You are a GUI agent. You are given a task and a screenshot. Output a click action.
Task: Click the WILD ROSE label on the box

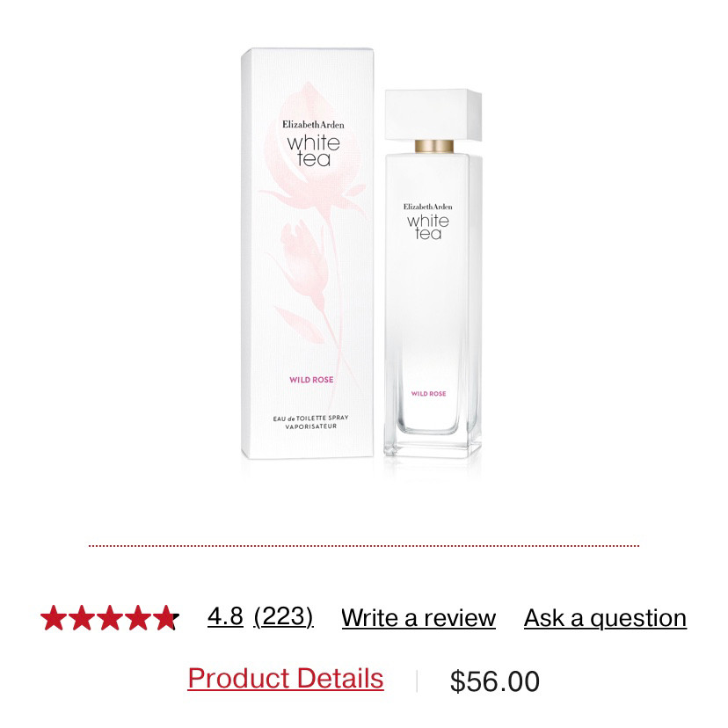click(311, 380)
